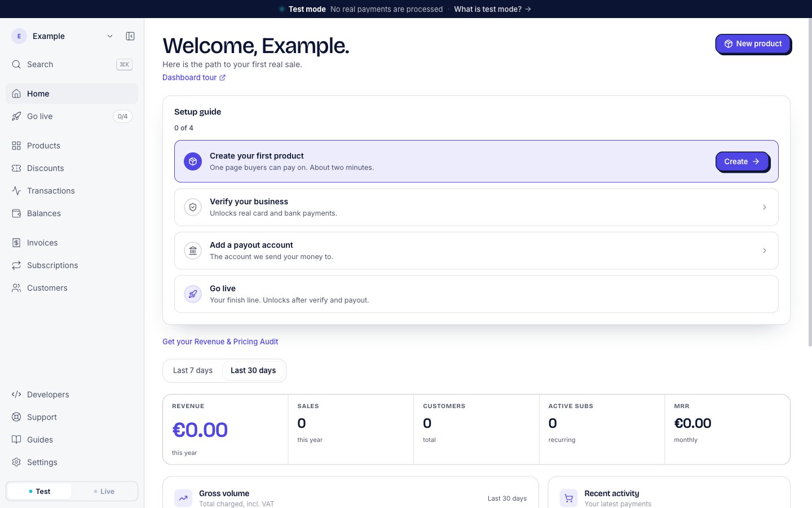Click the Products grid icon
The height and width of the screenshot is (508, 812).
tap(16, 146)
